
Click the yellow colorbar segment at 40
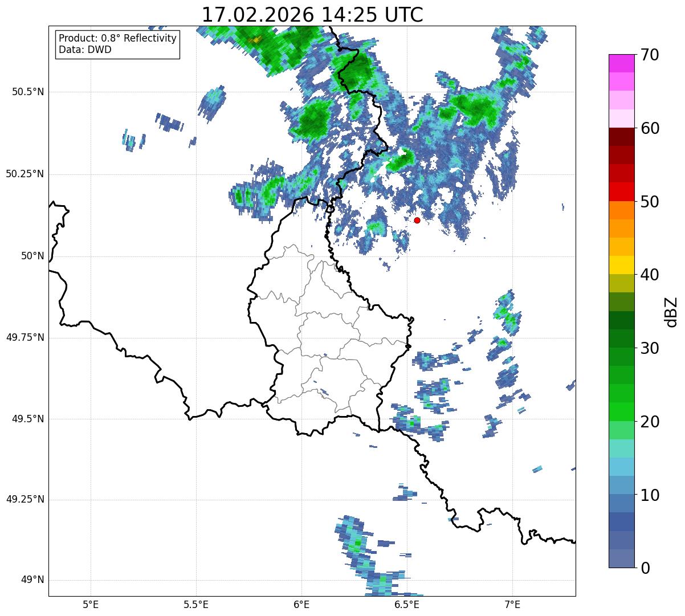click(x=621, y=265)
